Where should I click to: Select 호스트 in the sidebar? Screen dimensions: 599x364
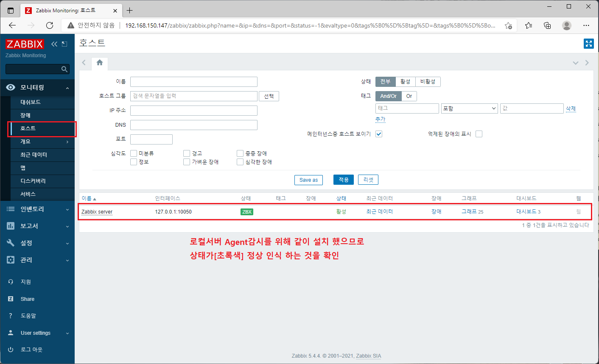42,128
